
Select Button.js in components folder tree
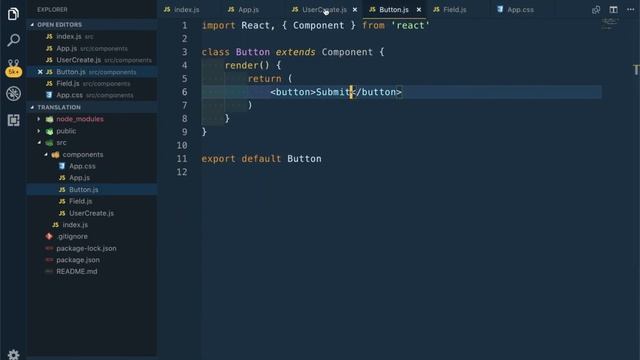(x=92, y=189)
